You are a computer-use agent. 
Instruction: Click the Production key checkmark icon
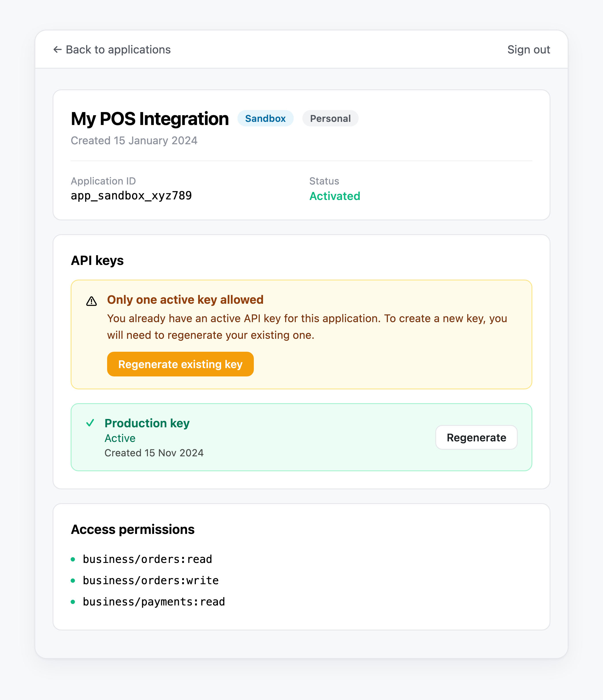(90, 423)
